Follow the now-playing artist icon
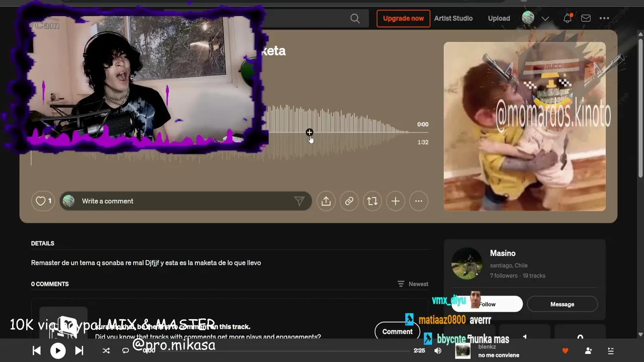Image resolution: width=644 pixels, height=362 pixels. pos(588,351)
